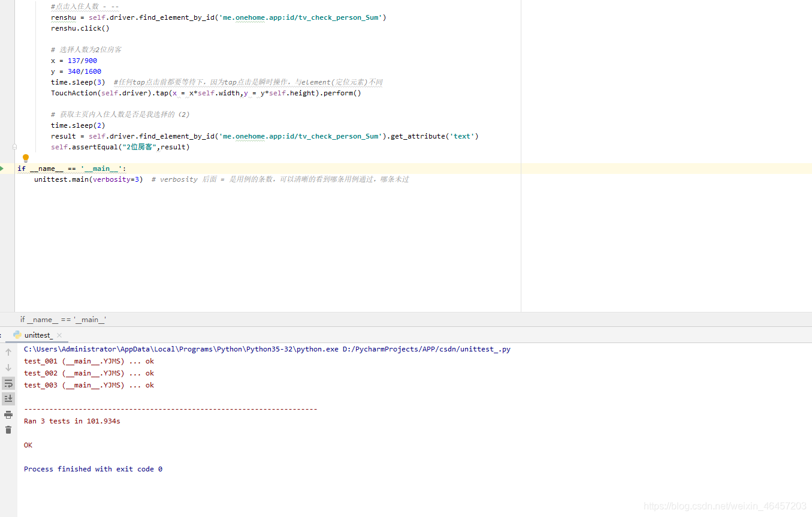Click the yellow lightbulb intention icon
The width and height of the screenshot is (812, 517).
tap(26, 158)
